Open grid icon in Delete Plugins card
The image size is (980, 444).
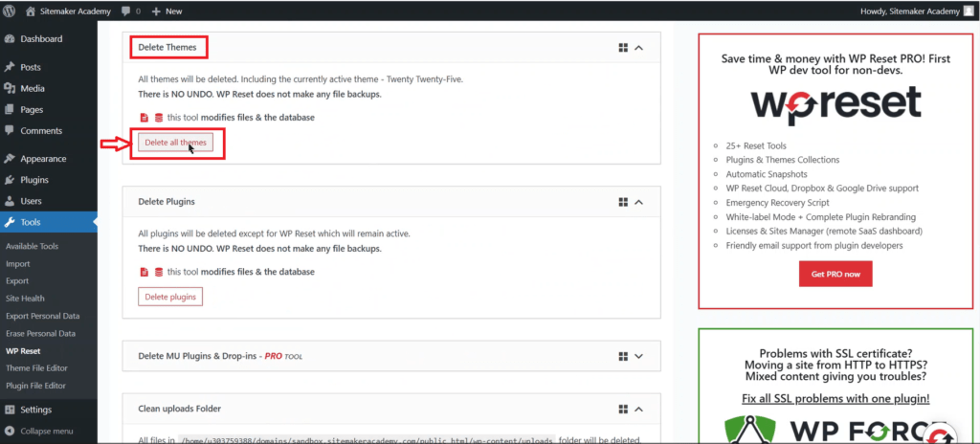point(623,202)
